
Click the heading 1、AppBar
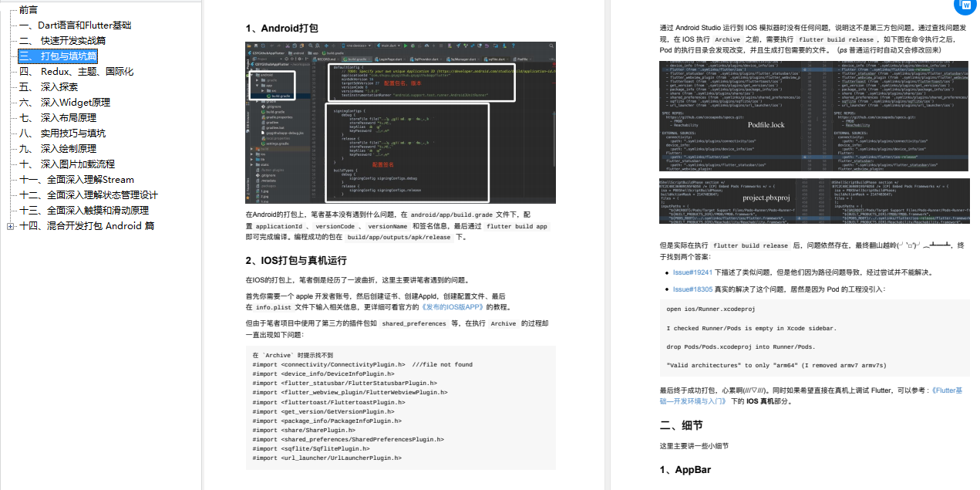click(685, 469)
